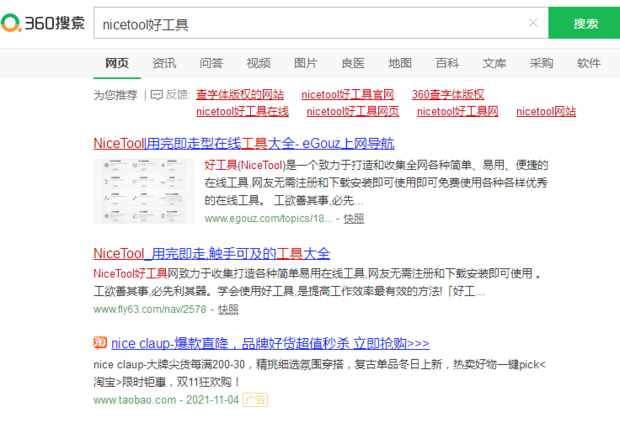This screenshot has height=423, width=620.
Task: Select the 网页 tab
Action: 117,63
